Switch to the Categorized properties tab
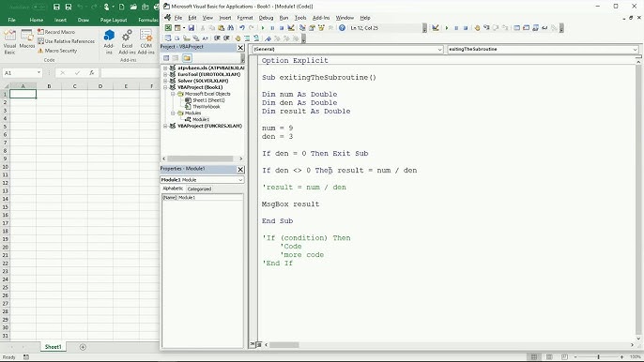The image size is (644, 362). point(199,189)
